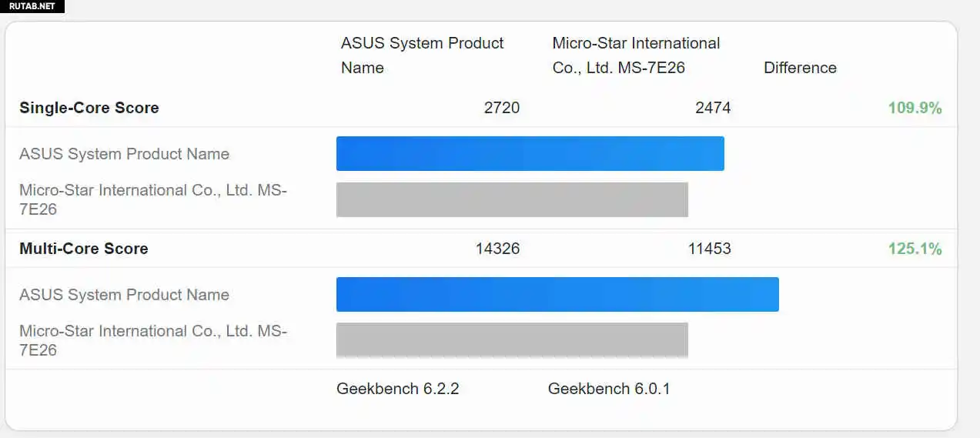Click the Micro-Star multi-core value 11453
This screenshot has height=438, width=980.
[x=709, y=249]
